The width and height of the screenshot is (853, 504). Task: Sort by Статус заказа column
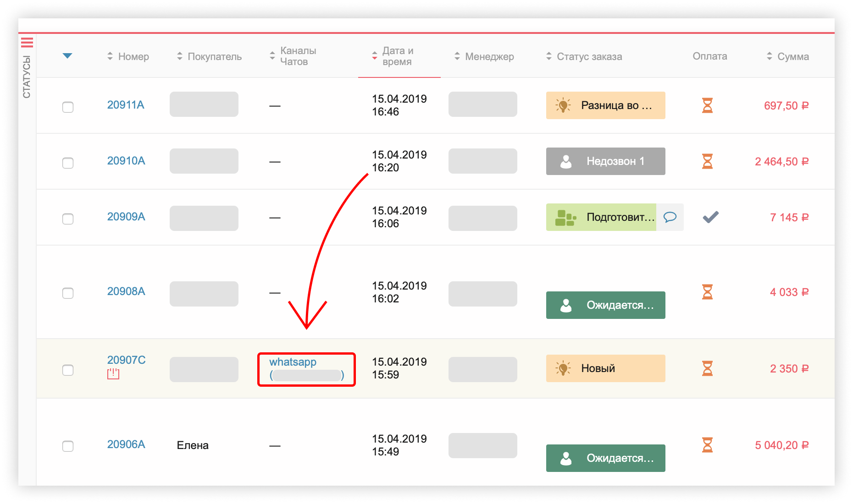[584, 56]
